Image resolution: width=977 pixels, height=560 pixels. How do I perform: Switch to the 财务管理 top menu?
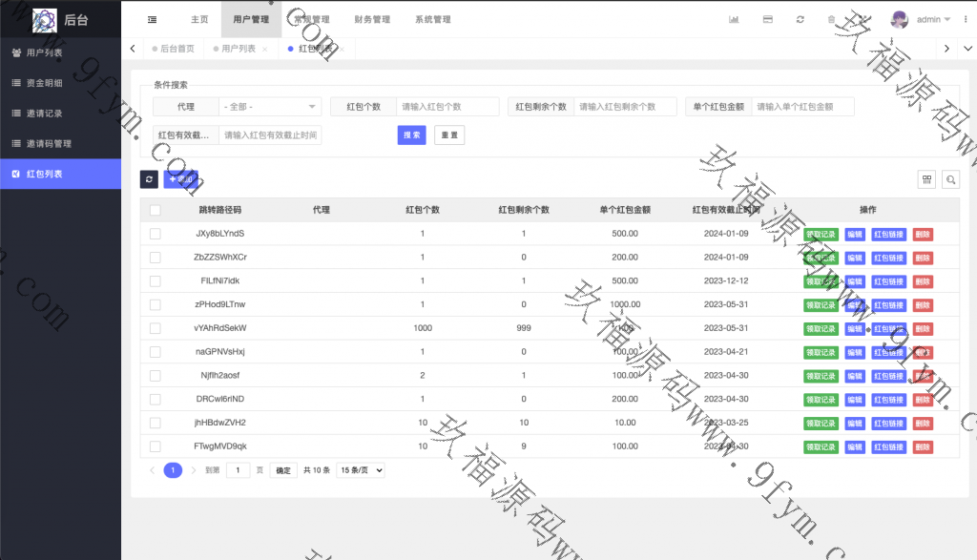coord(371,19)
